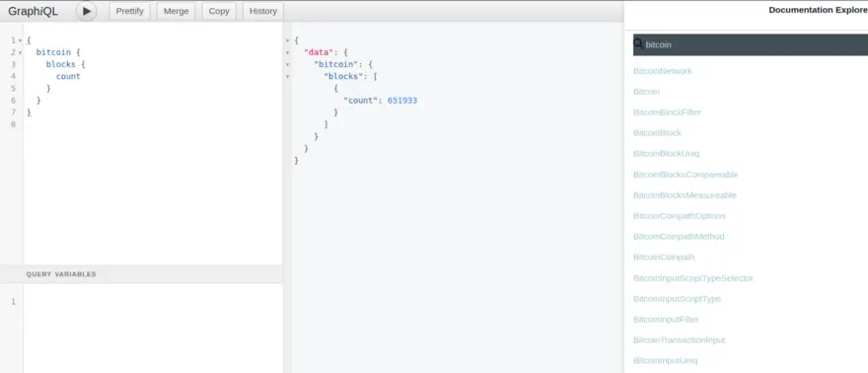The image size is (868, 373).
Task: Select BitcoinBlockUniq in the results
Action: (667, 153)
